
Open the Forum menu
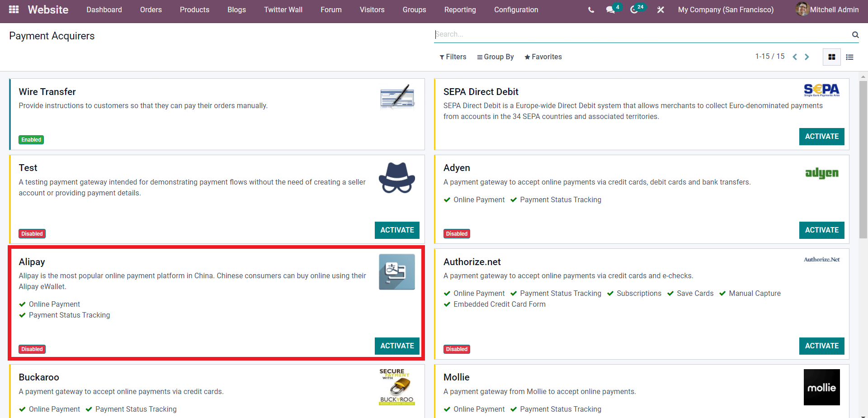331,9
